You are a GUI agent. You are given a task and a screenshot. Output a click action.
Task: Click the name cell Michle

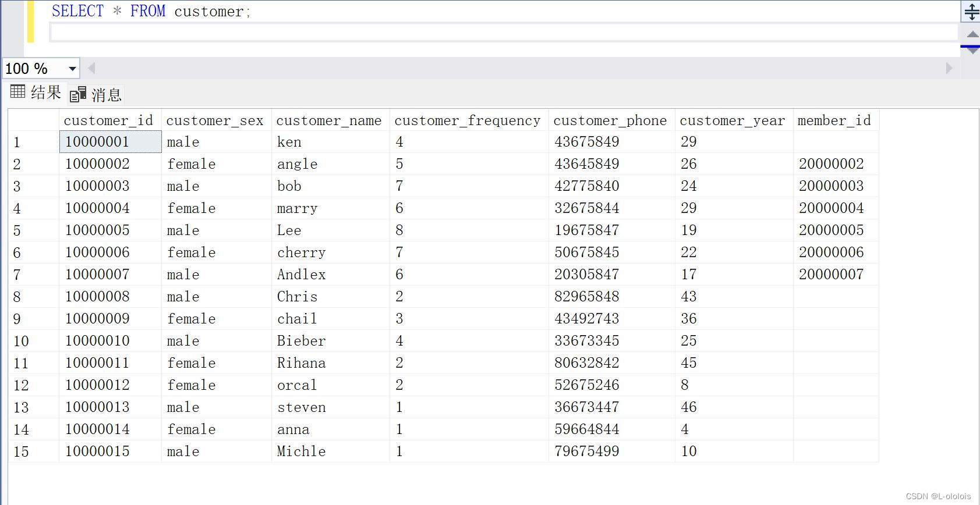[x=330, y=451]
